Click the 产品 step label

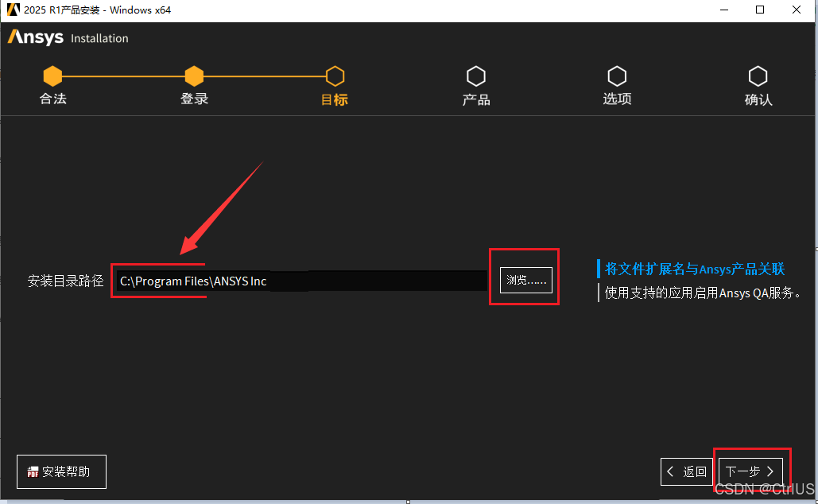point(475,99)
